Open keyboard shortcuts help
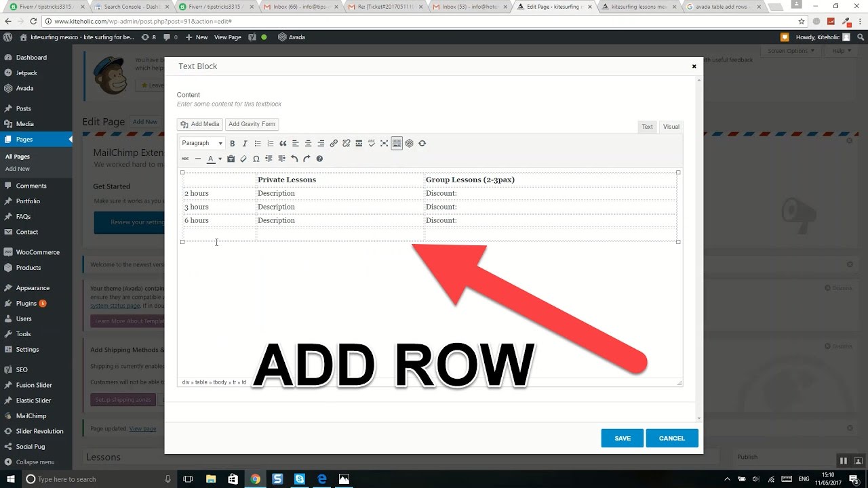This screenshot has width=868, height=488. pyautogui.click(x=319, y=159)
